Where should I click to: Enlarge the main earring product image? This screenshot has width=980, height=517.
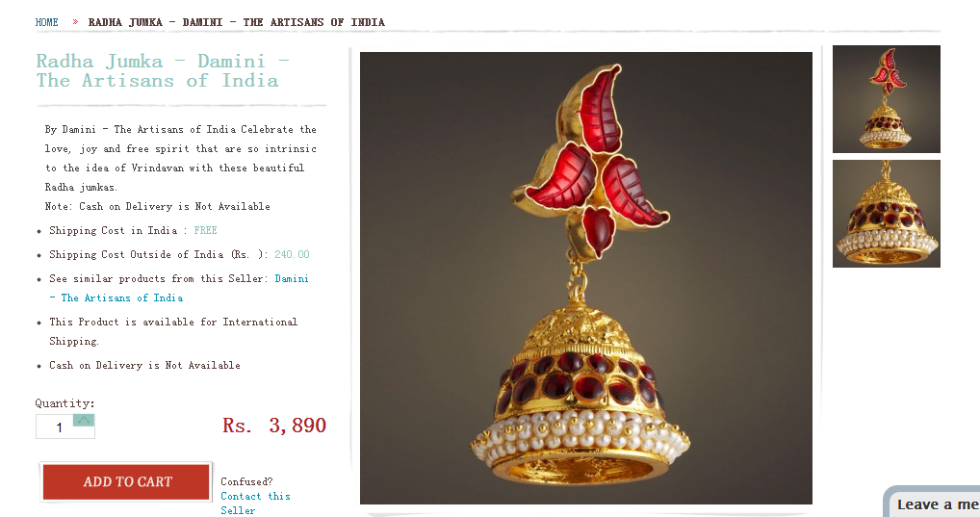(x=585, y=278)
